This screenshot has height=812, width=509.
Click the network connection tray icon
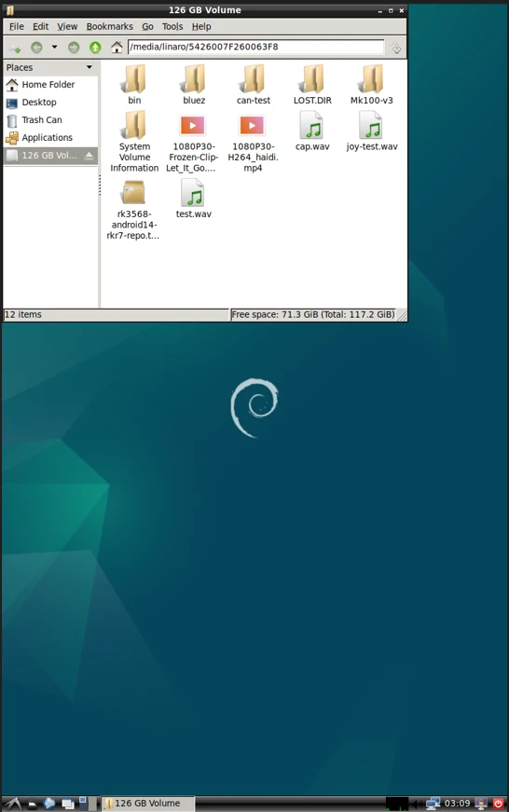pyautogui.click(x=433, y=804)
